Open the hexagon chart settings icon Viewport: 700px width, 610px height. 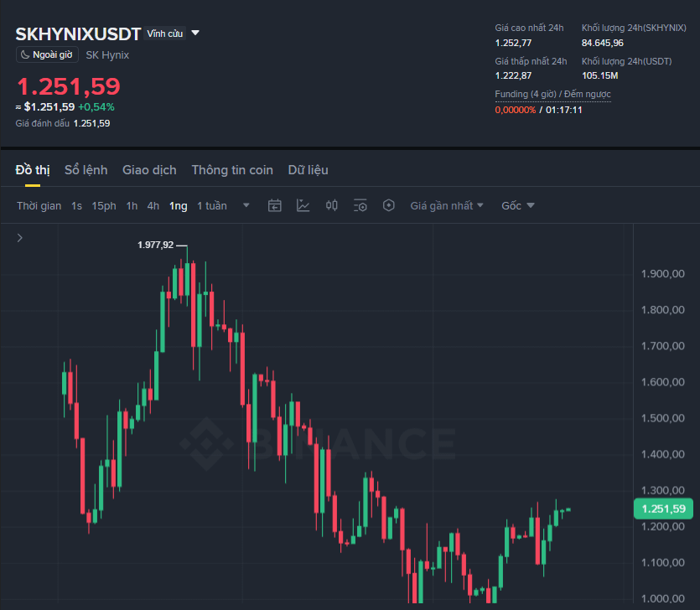(x=389, y=205)
